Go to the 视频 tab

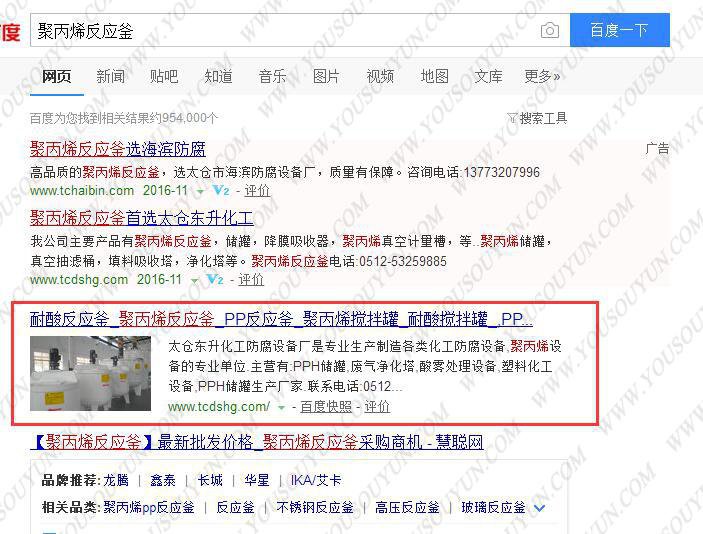click(x=380, y=76)
